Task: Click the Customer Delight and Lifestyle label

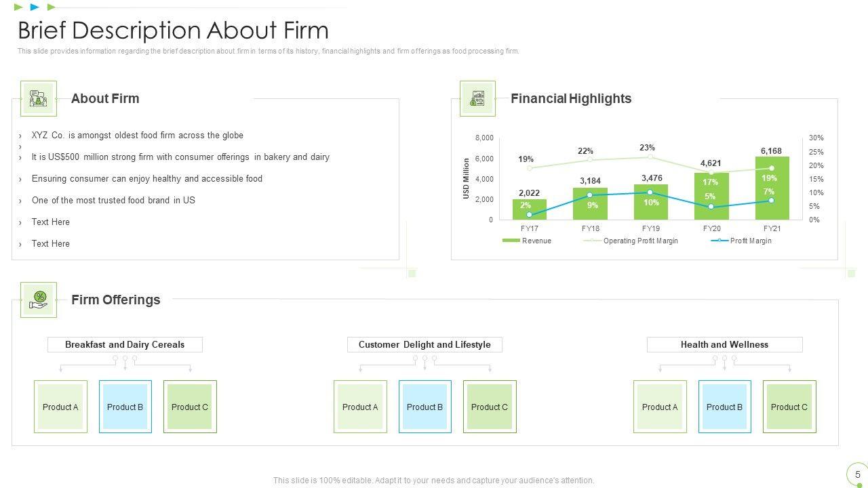Action: [x=425, y=344]
